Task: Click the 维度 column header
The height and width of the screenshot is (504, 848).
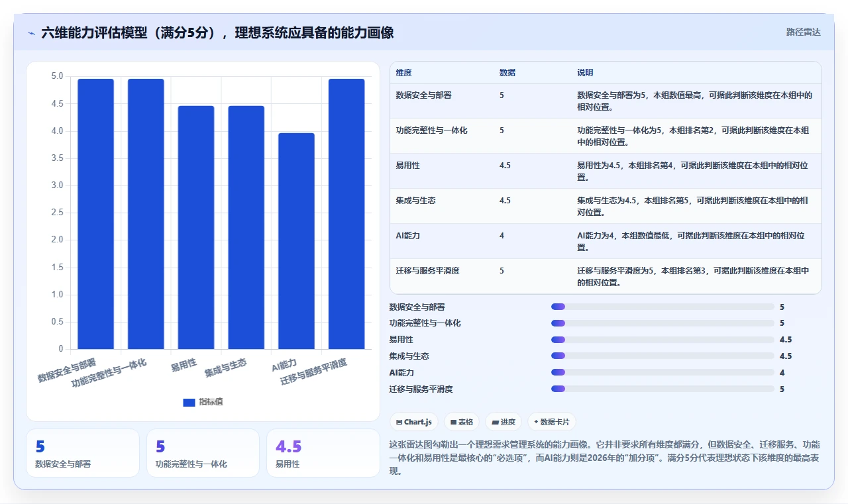Action: click(403, 73)
